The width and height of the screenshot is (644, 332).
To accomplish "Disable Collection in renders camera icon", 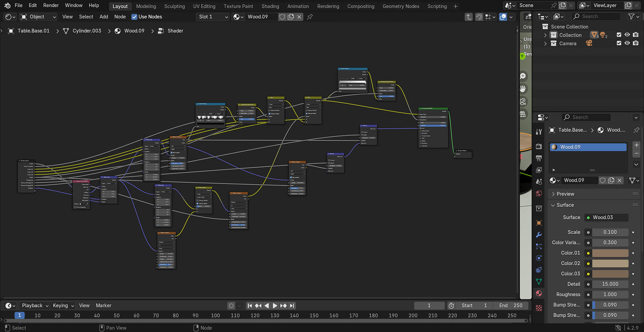I will (x=635, y=35).
